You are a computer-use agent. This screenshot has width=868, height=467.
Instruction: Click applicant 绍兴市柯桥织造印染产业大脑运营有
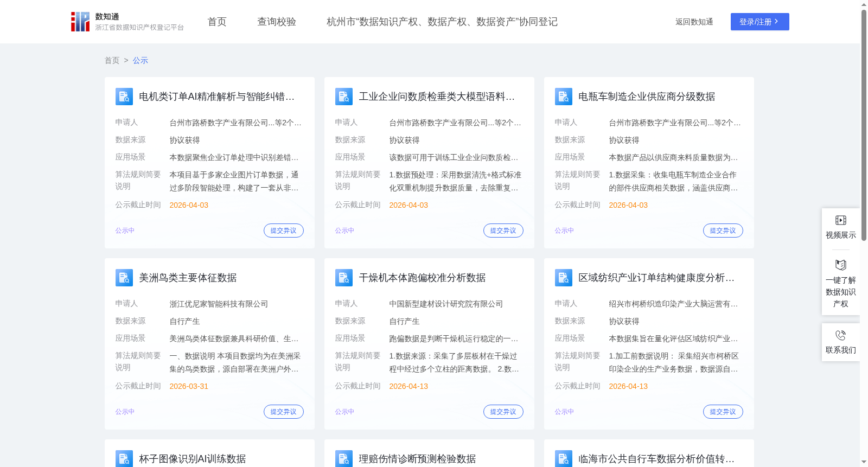tap(673, 304)
